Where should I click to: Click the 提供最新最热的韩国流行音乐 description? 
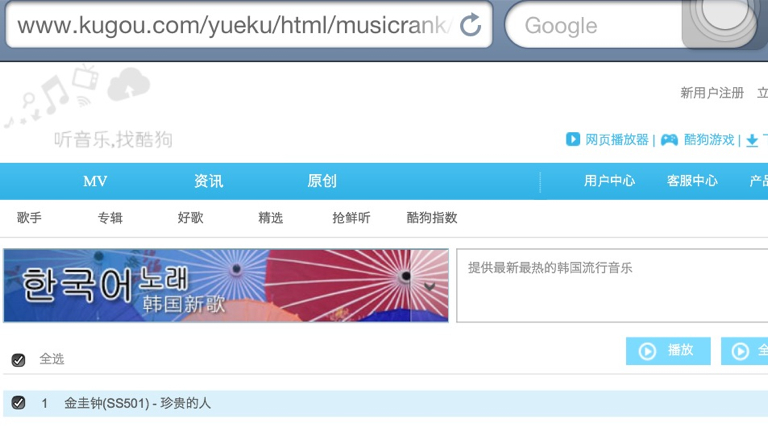click(550, 268)
